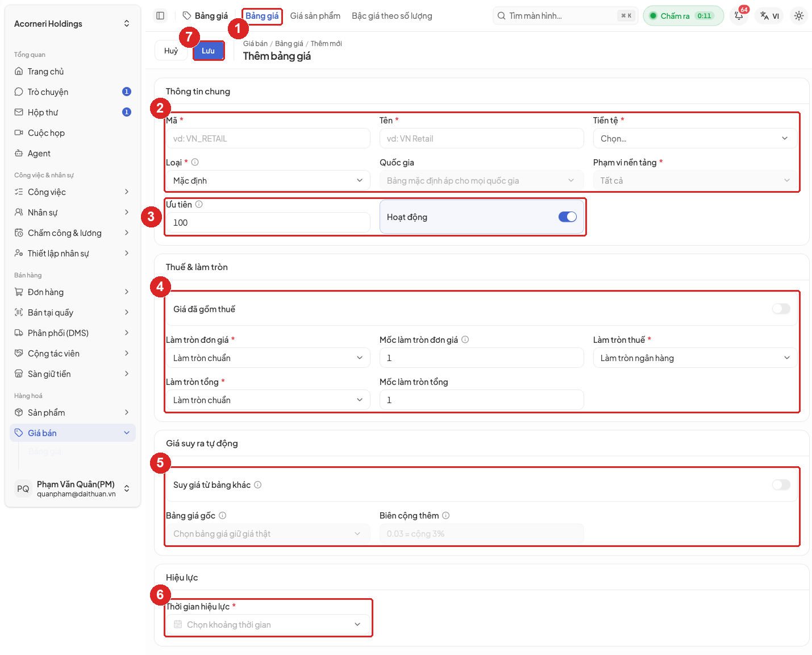Click the info icon beside Ưu tiên
The height and width of the screenshot is (655, 812).
pyautogui.click(x=199, y=204)
